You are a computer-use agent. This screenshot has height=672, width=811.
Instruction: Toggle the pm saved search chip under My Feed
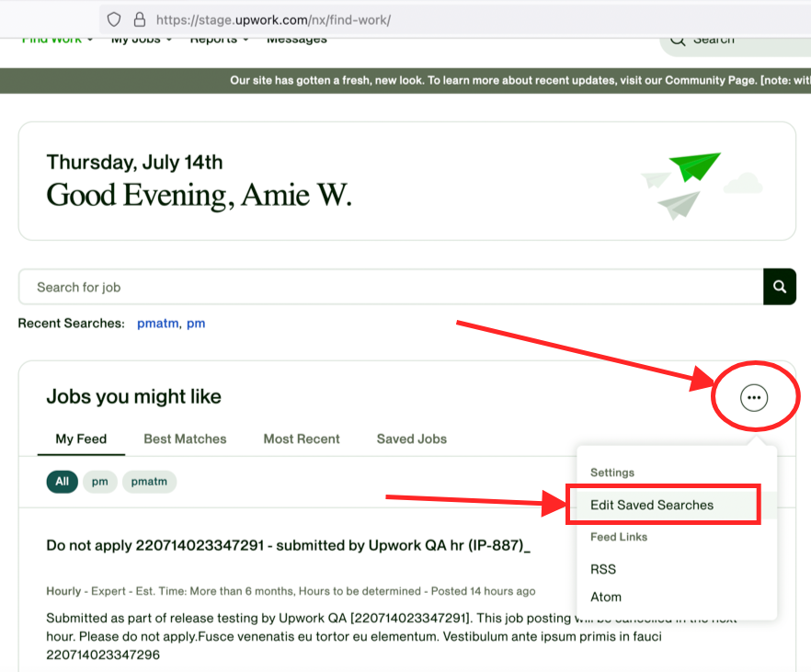(x=100, y=482)
